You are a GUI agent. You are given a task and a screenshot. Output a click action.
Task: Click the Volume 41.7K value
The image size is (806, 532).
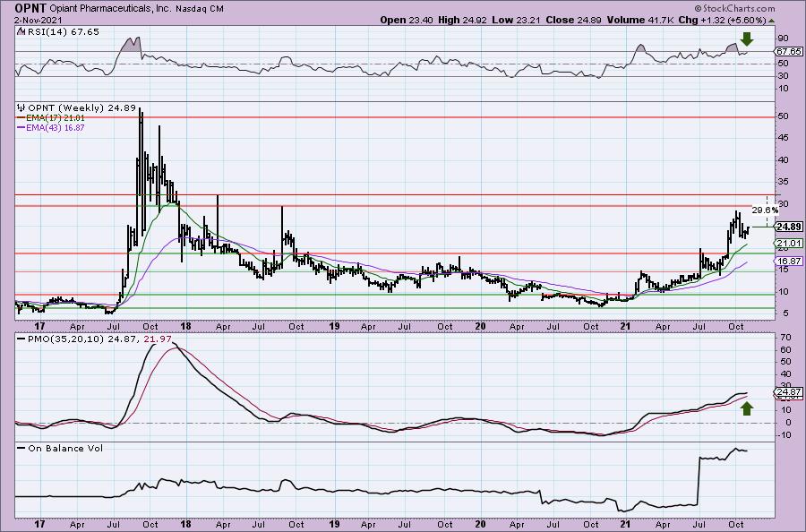point(640,20)
